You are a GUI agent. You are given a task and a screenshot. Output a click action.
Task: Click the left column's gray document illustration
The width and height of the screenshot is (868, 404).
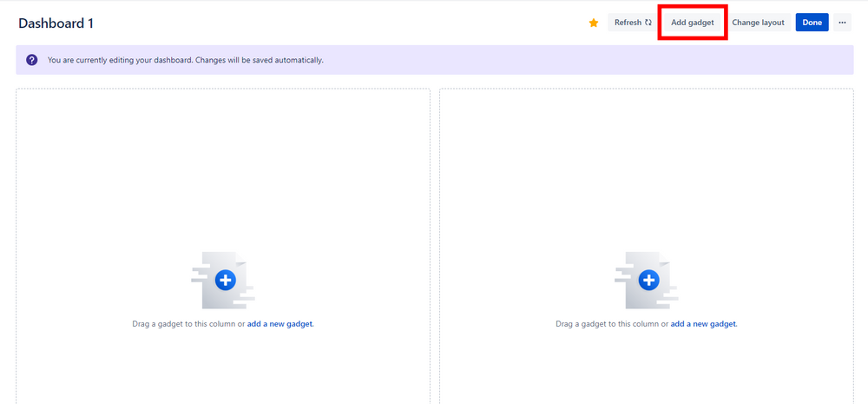pyautogui.click(x=223, y=280)
